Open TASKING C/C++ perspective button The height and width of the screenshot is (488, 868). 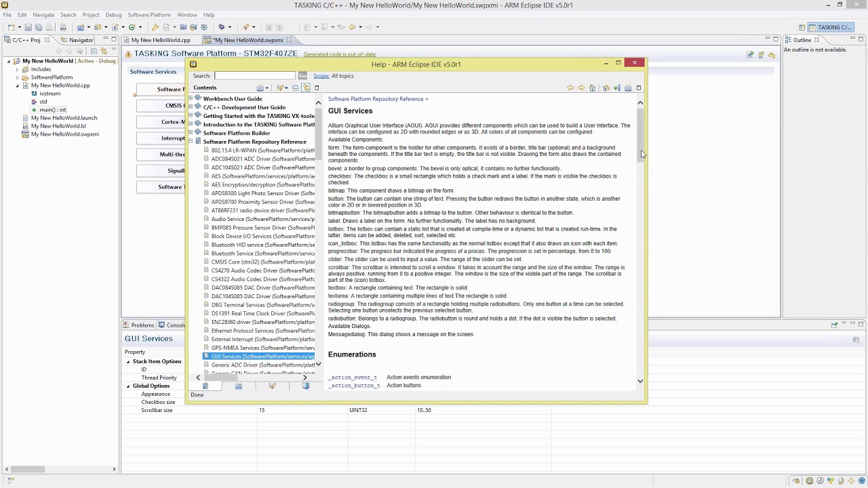[x=830, y=27]
